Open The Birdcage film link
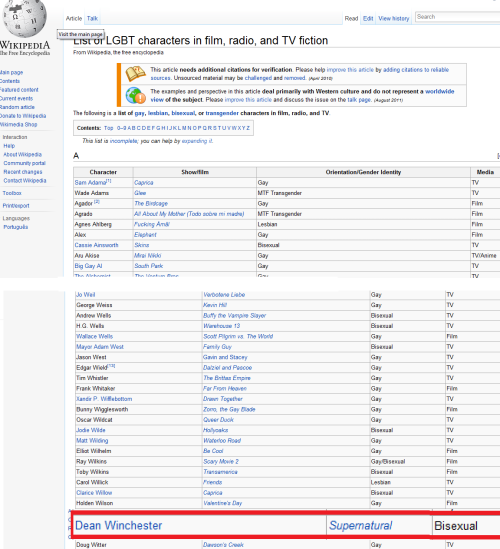The image size is (500, 549). click(x=151, y=204)
